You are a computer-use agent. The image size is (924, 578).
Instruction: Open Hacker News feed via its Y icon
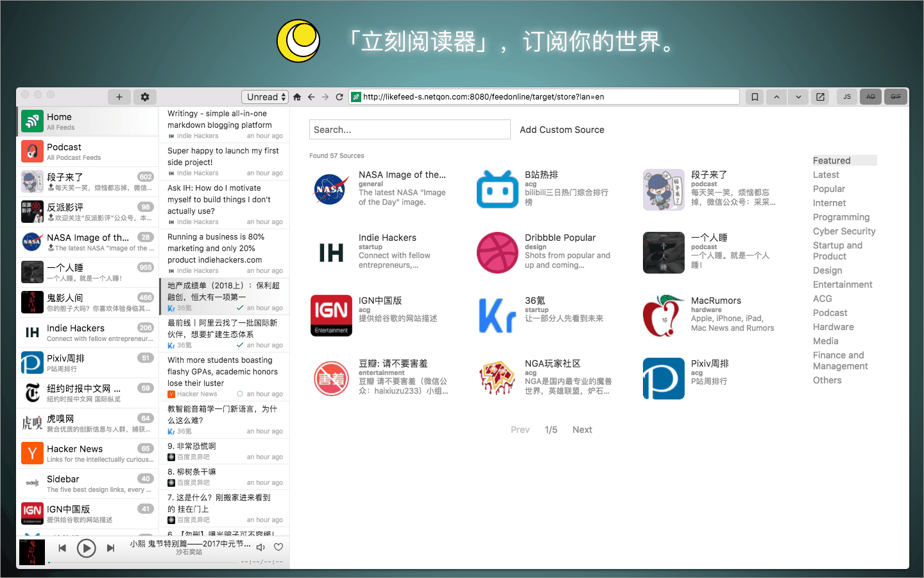pyautogui.click(x=32, y=453)
